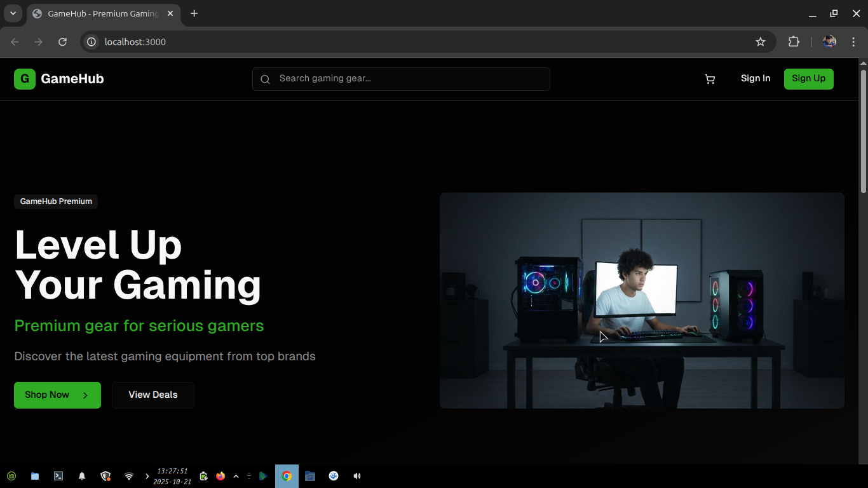Open the terminal from the taskbar

(58, 475)
